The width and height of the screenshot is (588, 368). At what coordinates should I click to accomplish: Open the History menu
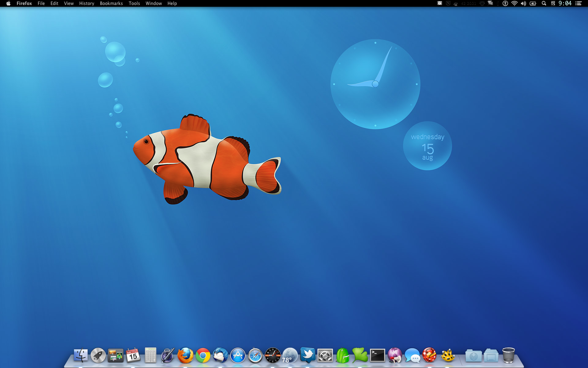[87, 3]
